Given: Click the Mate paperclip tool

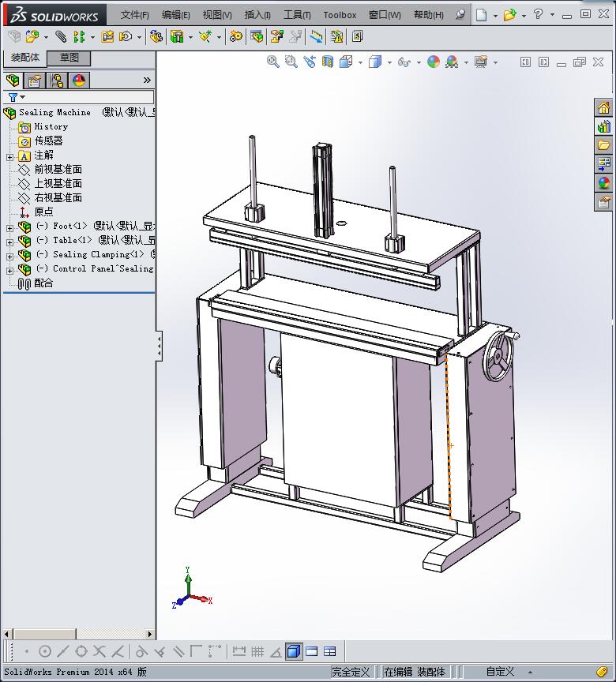Looking at the screenshot, I should [61, 36].
